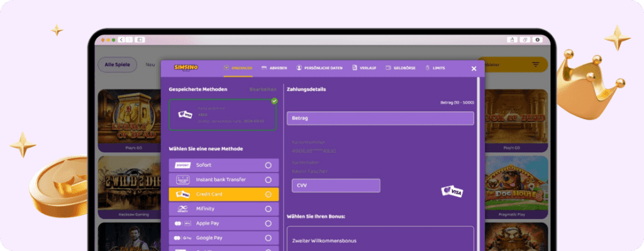
Task: Click the Visa icon in Credit Card row
Action: pyautogui.click(x=182, y=194)
